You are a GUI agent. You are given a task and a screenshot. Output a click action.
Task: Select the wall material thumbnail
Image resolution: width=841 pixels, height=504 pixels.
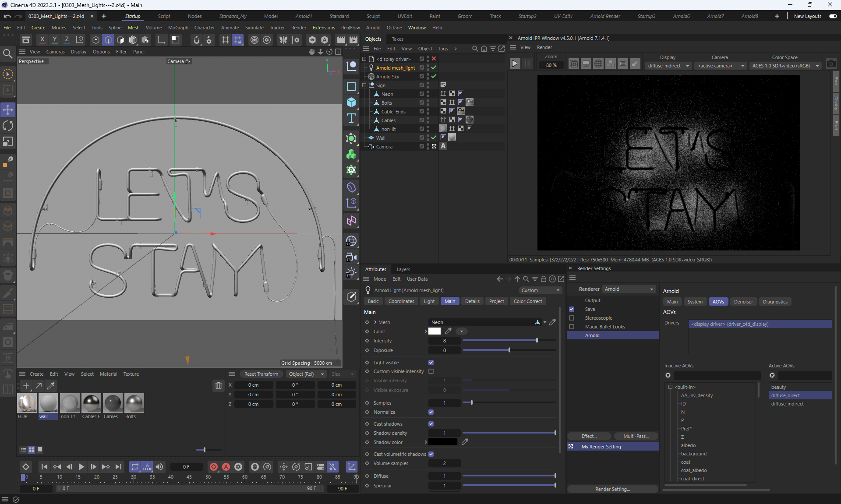click(x=48, y=403)
